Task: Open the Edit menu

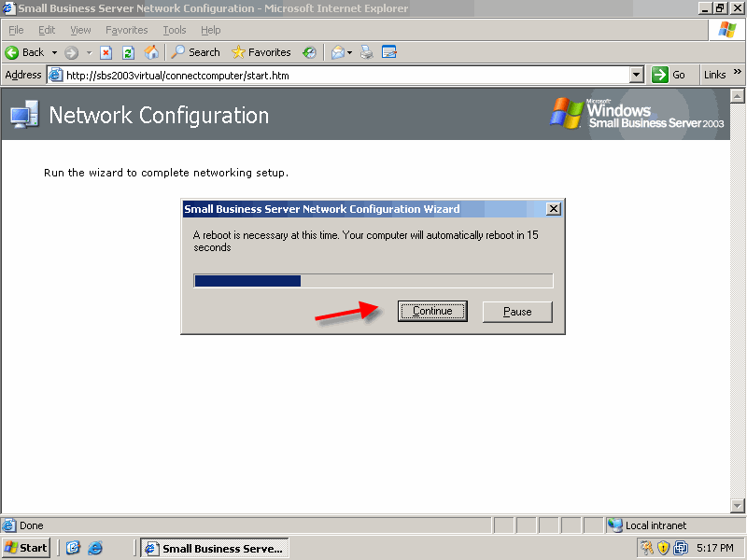Action: point(47,30)
